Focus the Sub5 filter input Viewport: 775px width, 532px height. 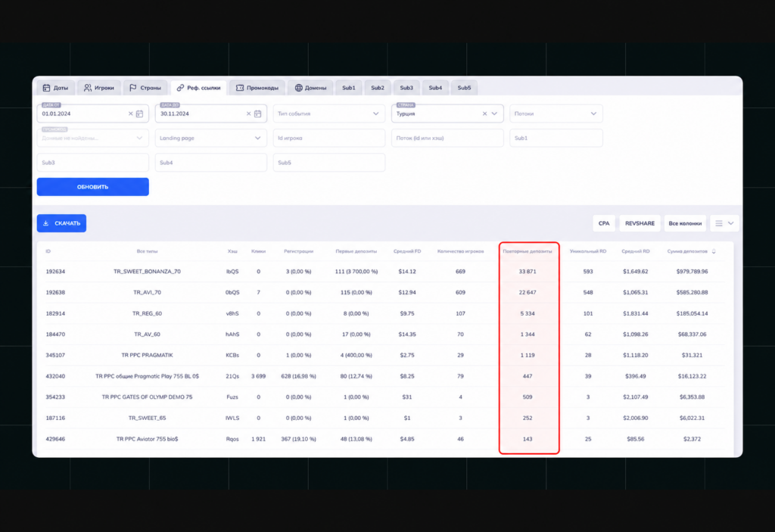(x=328, y=162)
